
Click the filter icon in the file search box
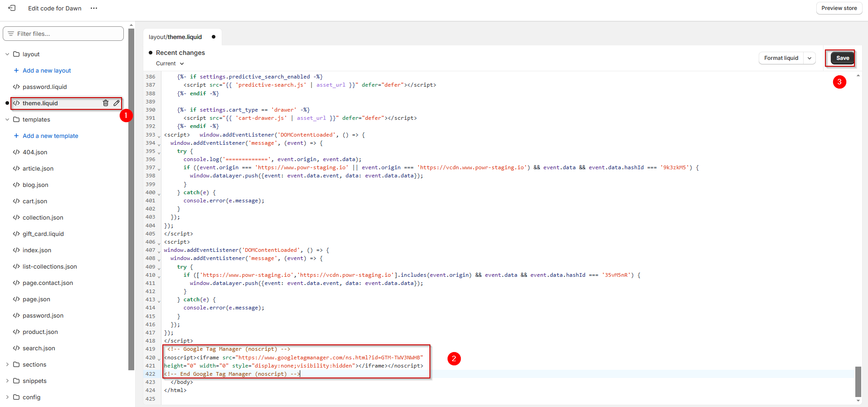[11, 34]
